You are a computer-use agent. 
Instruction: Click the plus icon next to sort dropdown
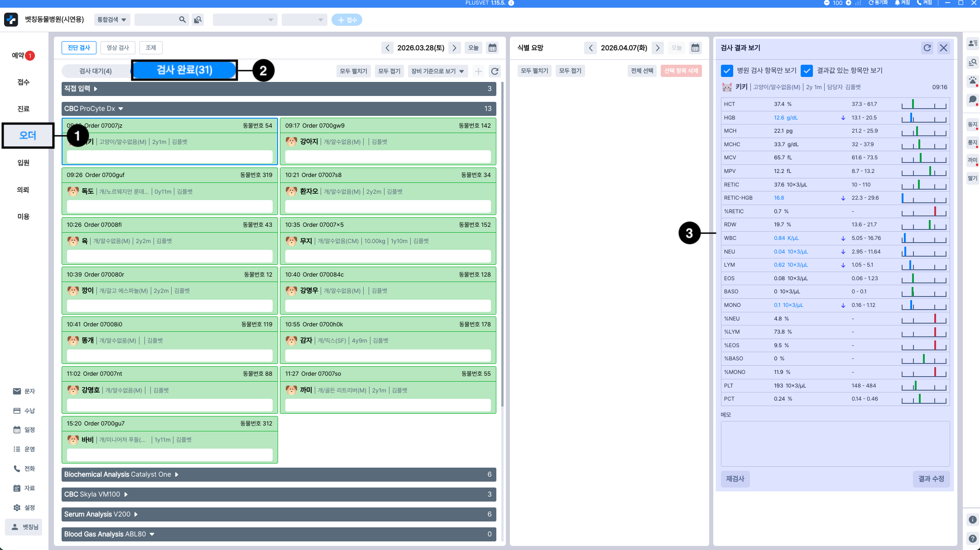478,71
